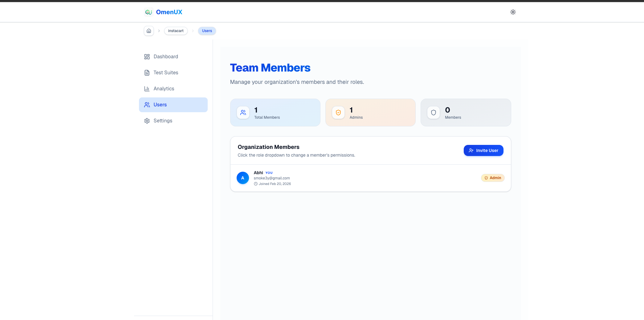This screenshot has width=644, height=320.
Task: Select the instacart breadcrumb item
Action: click(x=176, y=31)
